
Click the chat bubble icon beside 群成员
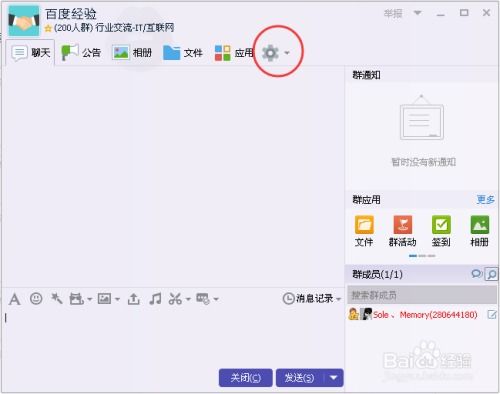(477, 274)
